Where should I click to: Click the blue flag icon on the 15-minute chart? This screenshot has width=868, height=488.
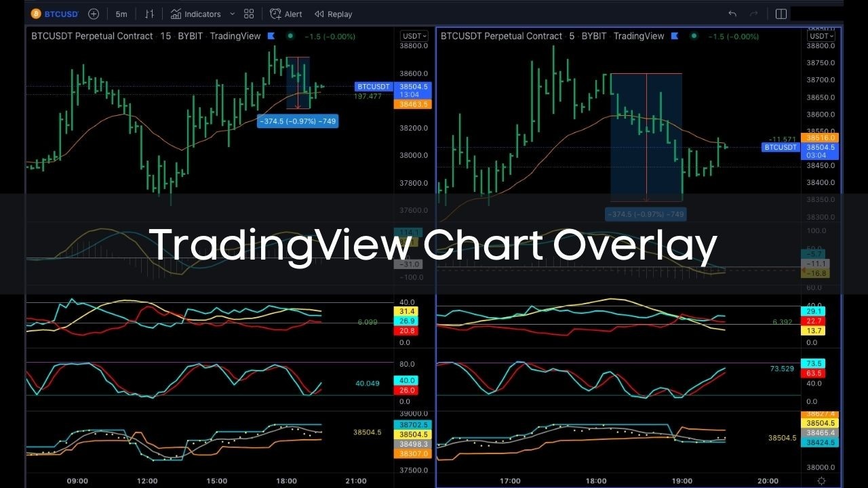click(271, 36)
